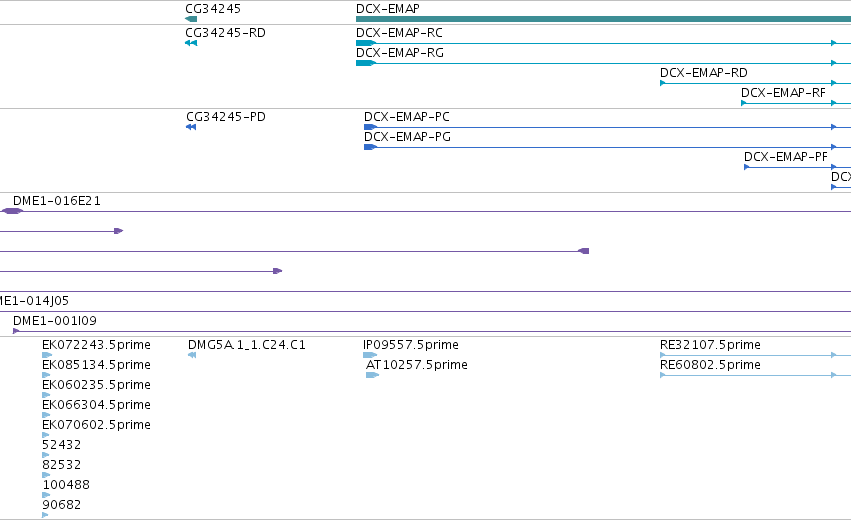Select the DCX-EMAP thick gene bar

coord(604,19)
